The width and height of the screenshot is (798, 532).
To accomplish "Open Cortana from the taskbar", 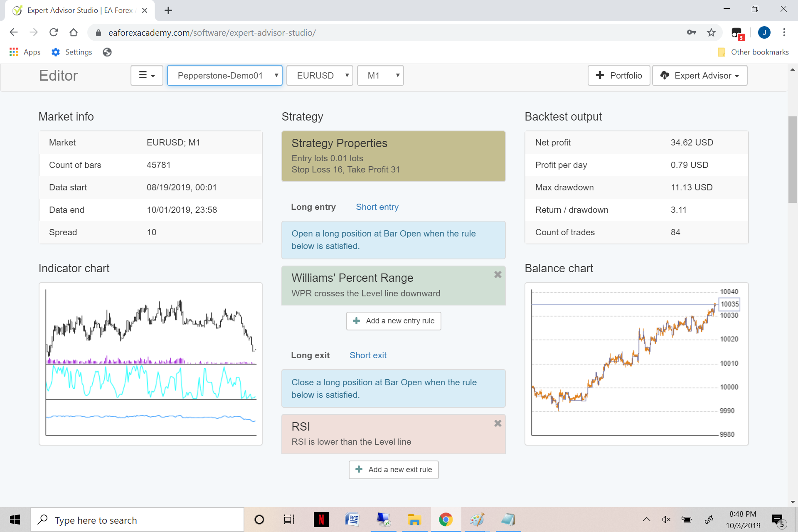I will [x=259, y=520].
